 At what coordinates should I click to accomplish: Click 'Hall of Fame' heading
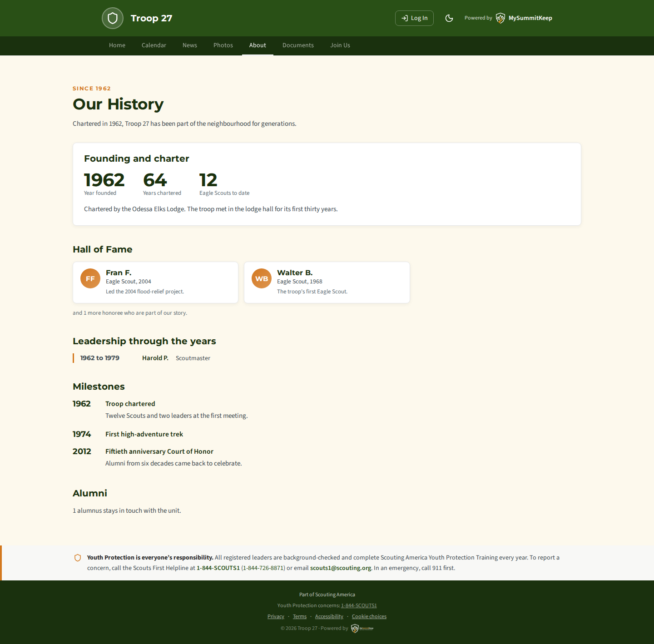tap(103, 249)
